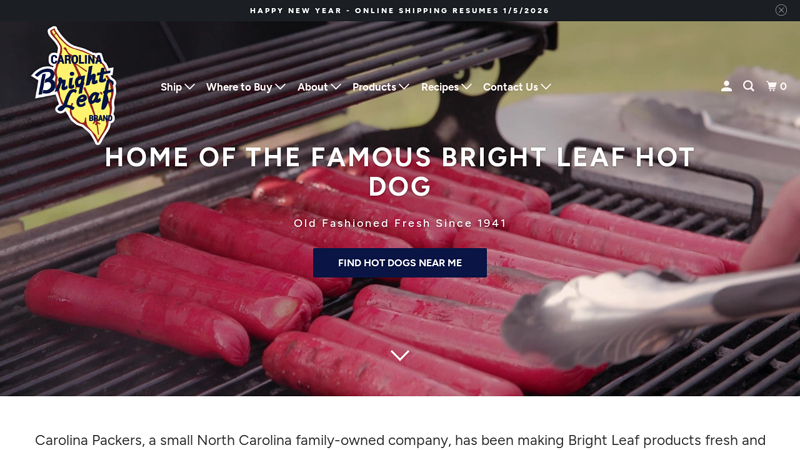
Task: Select the Where to Buy menu
Action: click(x=239, y=87)
